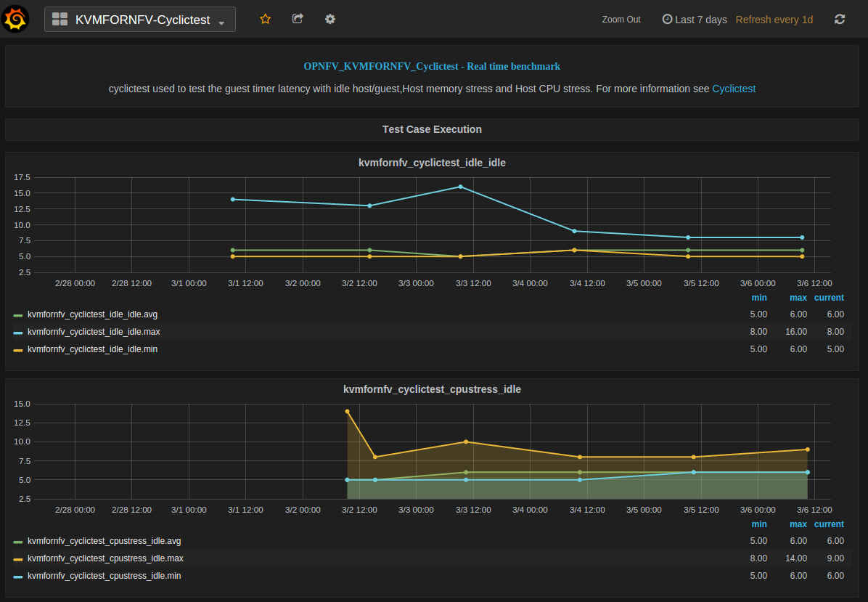Open color picker for idle_idle.min series swatch

pos(18,350)
